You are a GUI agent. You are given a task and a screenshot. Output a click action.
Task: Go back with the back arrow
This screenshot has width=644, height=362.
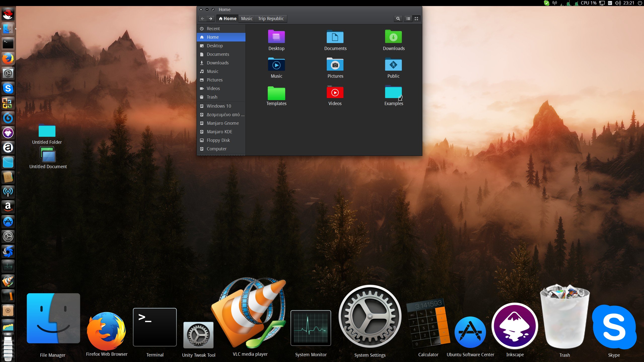(203, 19)
